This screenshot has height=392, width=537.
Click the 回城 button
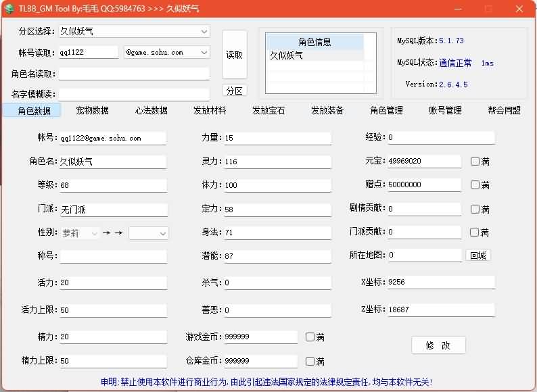(x=478, y=255)
